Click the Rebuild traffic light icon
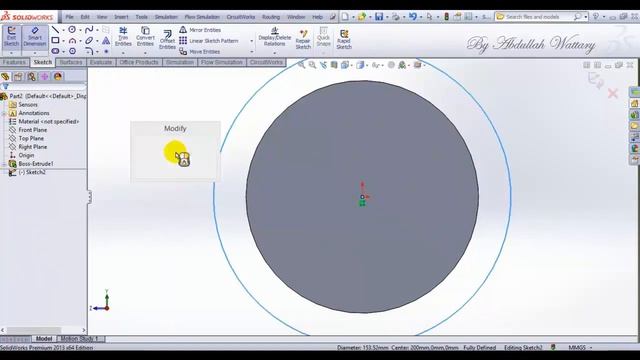Screen dimensions: 640x360 coord(447,17)
